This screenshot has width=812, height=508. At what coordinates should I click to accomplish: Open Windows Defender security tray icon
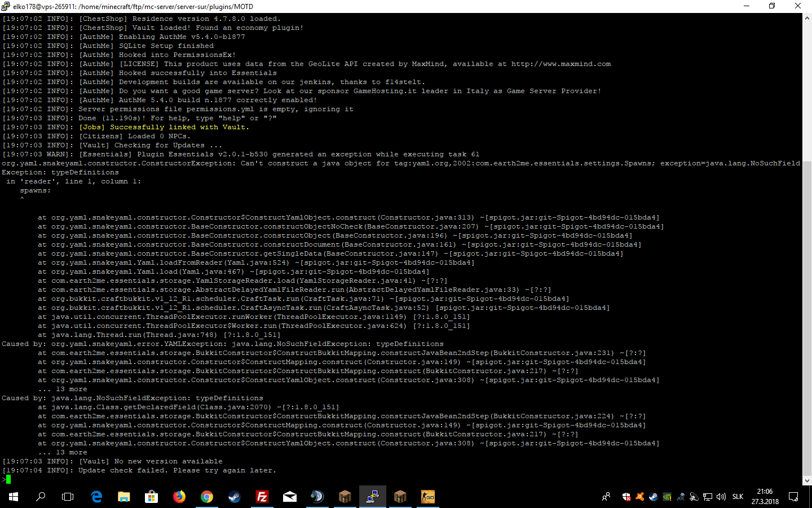point(626,497)
